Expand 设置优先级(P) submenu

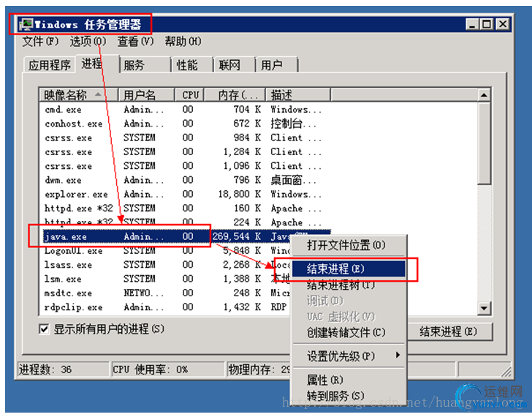349,356
